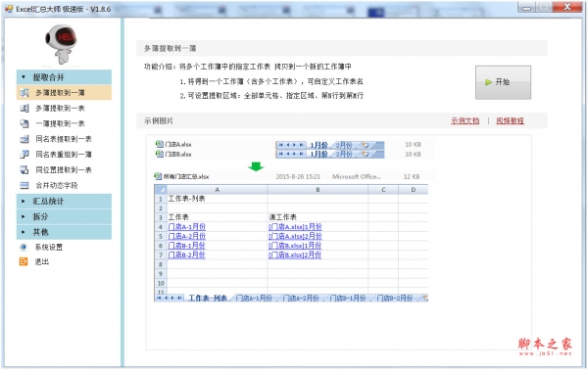Click the example spreadsheet preview image
This screenshot has width=588, height=370.
(295, 220)
